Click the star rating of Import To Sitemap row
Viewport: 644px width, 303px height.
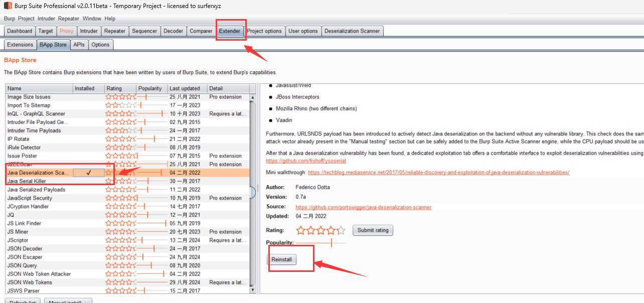(120, 105)
